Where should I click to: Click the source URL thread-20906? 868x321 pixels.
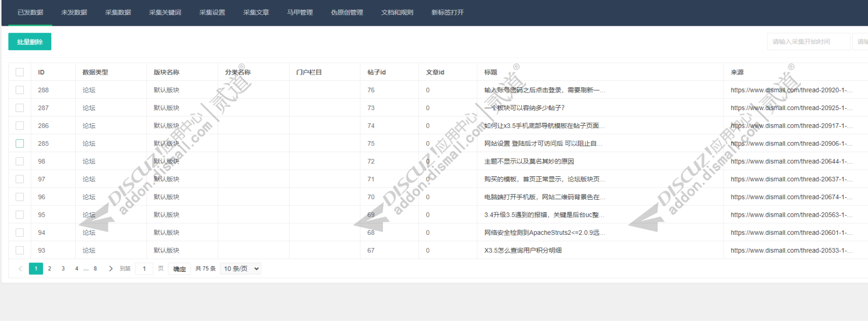tap(791, 143)
